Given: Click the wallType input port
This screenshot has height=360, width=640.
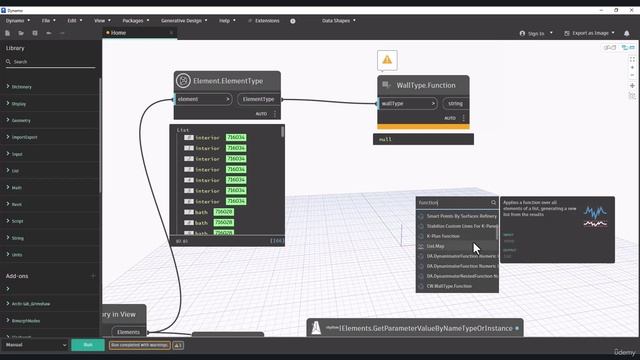Looking at the screenshot, I should [407, 103].
